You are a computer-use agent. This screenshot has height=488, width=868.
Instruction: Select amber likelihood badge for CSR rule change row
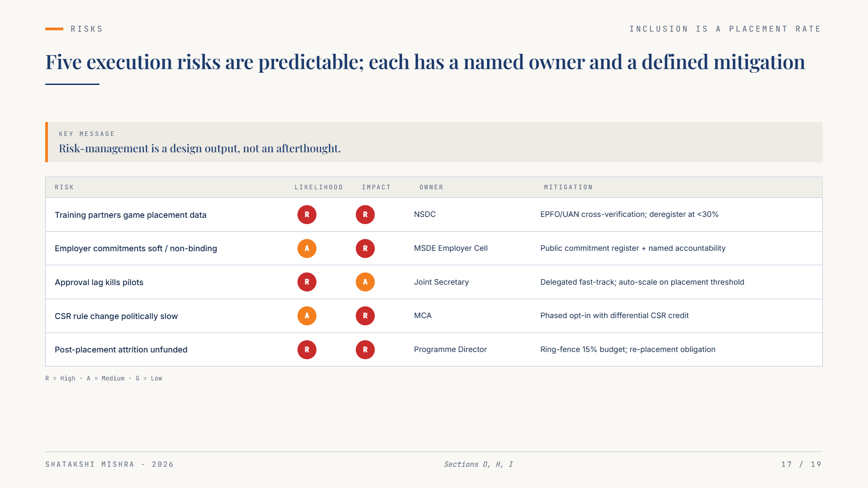pos(307,316)
